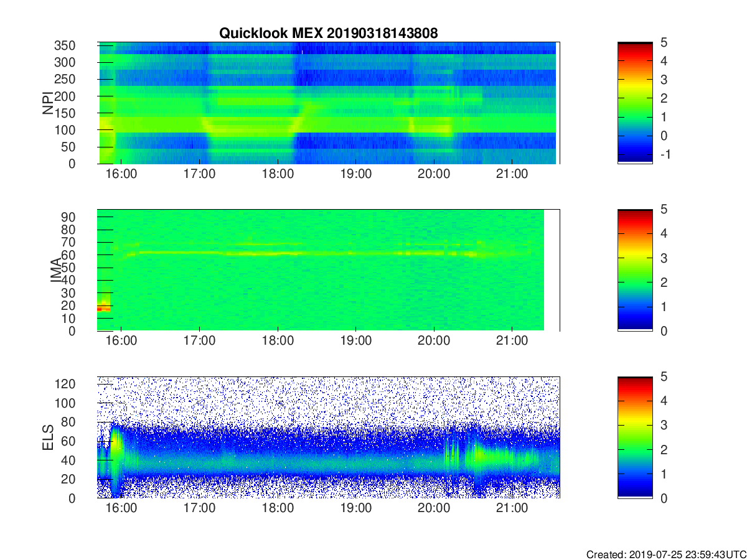747x560 pixels.
Task: Click 17:00 under the NPI plot
Action: [x=199, y=174]
